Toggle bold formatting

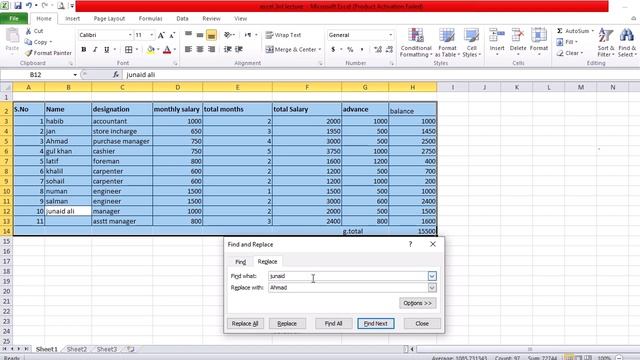(x=84, y=49)
